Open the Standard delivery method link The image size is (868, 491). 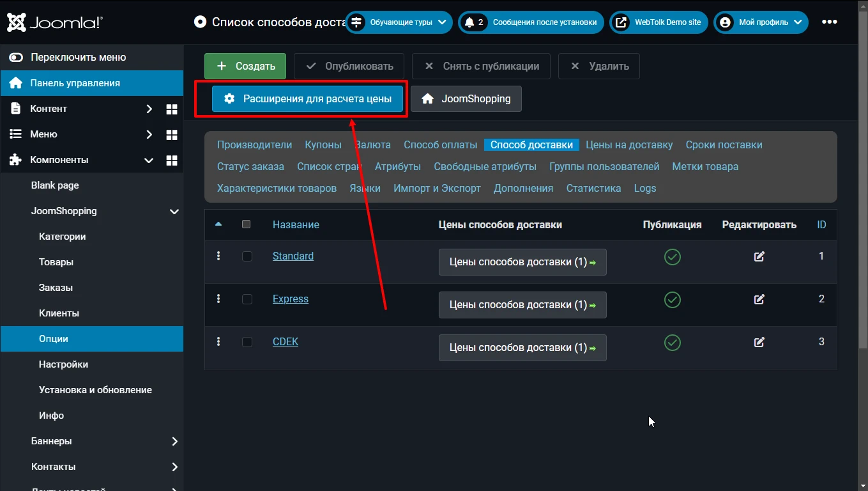(x=293, y=256)
